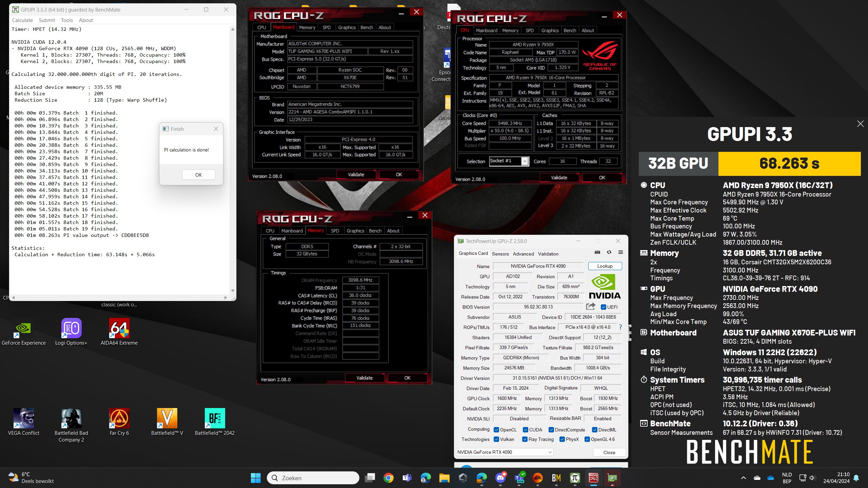Screen dimensions: 868x488
Task: Open the GPU selection dropdown in GPU-Z
Action: 505,452
